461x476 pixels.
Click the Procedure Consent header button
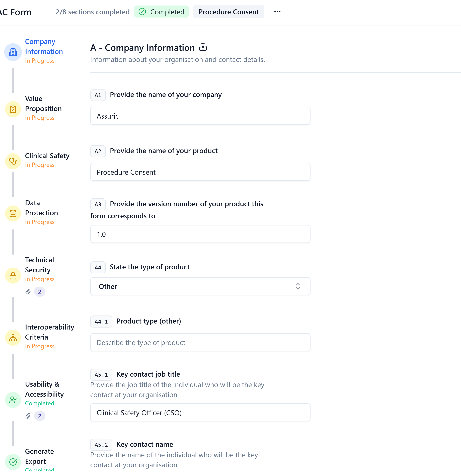pyautogui.click(x=228, y=12)
